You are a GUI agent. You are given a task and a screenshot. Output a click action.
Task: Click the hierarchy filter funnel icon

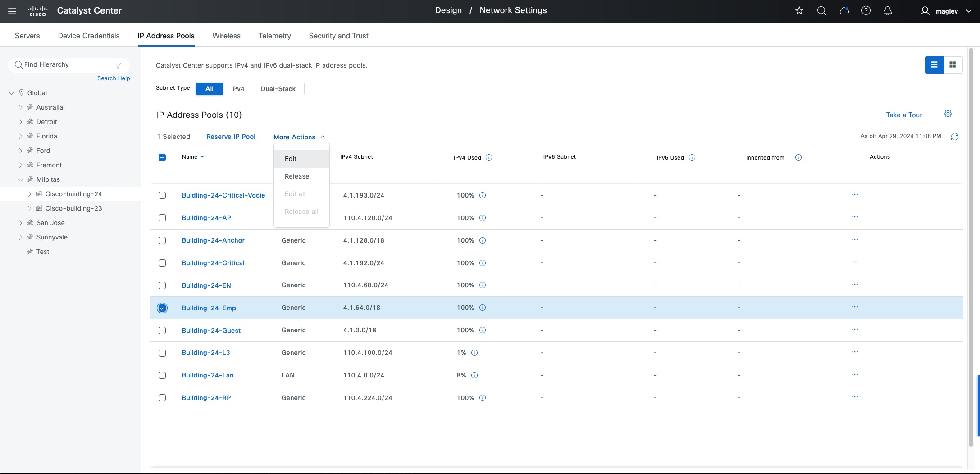tap(118, 65)
